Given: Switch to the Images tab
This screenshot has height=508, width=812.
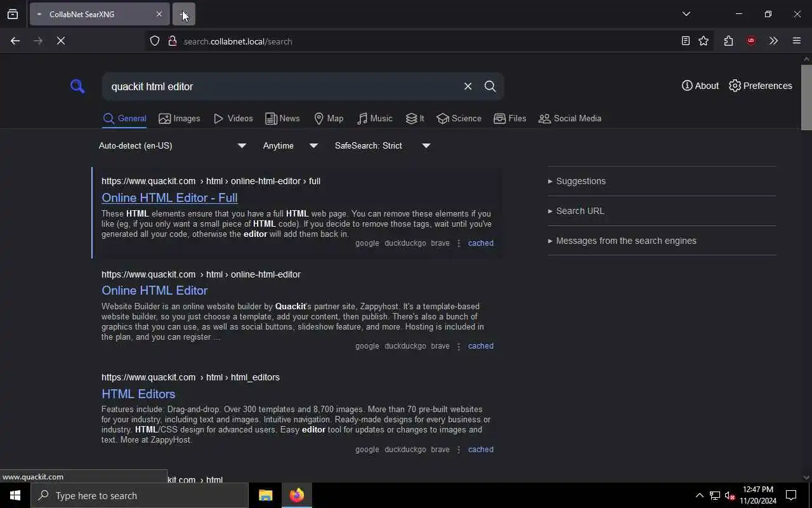Looking at the screenshot, I should (x=180, y=119).
